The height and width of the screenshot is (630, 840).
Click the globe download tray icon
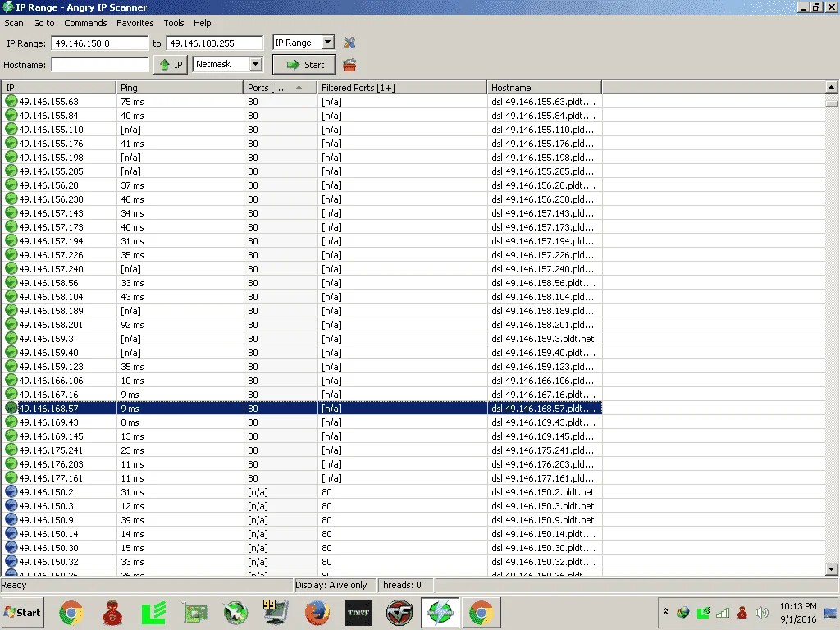pos(683,612)
